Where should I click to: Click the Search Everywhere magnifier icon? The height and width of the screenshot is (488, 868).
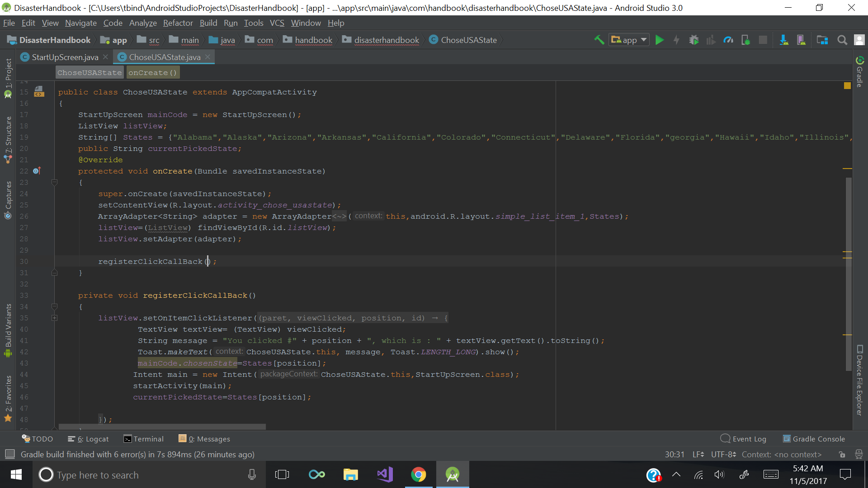click(x=842, y=40)
